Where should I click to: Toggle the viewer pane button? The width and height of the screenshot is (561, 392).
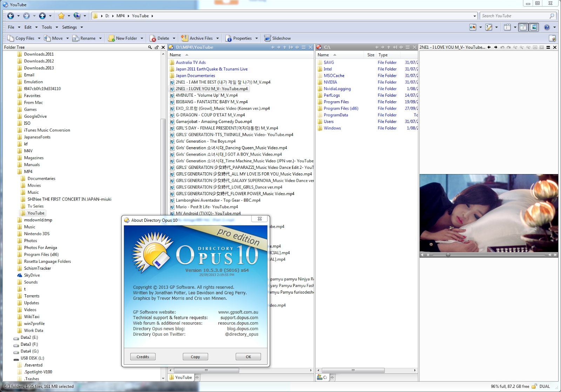[534, 27]
